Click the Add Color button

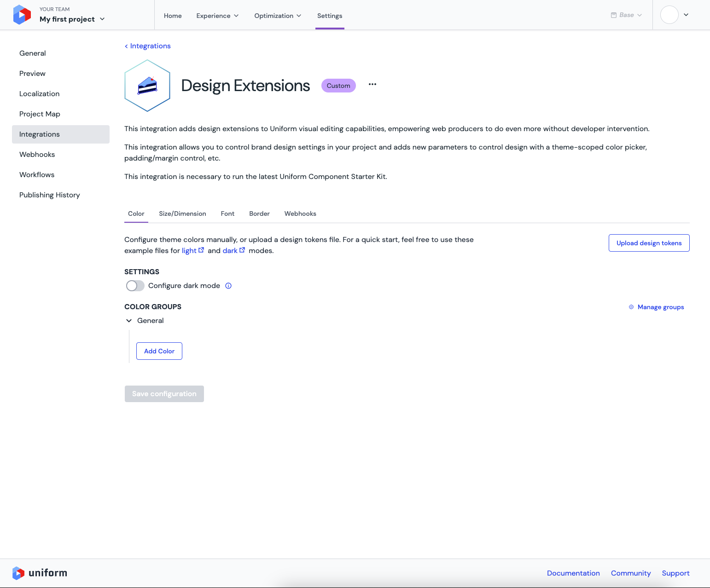tap(159, 351)
